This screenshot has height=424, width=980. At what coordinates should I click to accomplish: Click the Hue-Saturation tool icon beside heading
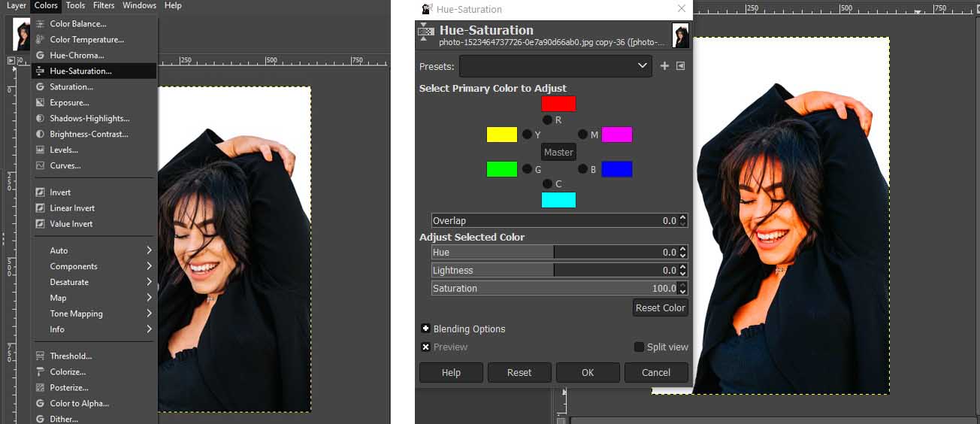coord(426,33)
